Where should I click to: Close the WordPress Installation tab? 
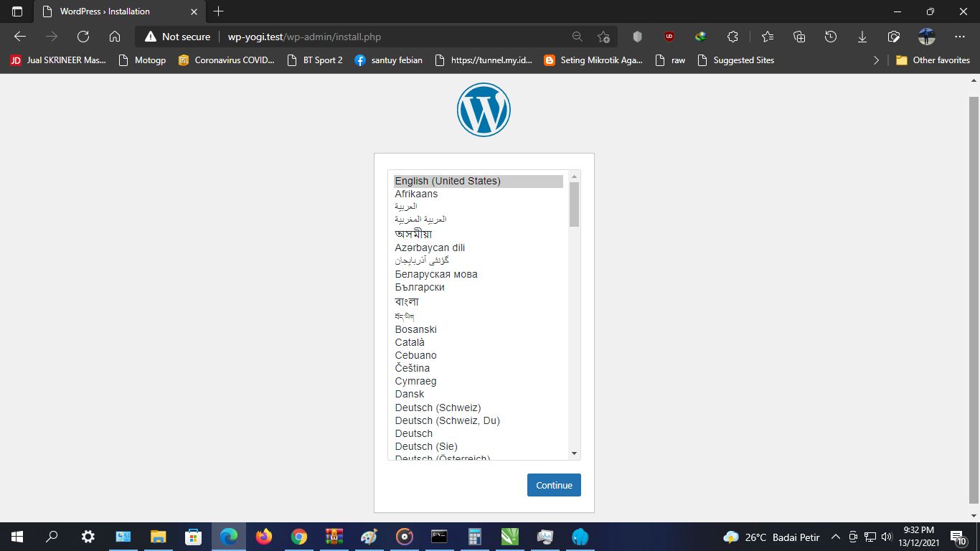tap(194, 11)
